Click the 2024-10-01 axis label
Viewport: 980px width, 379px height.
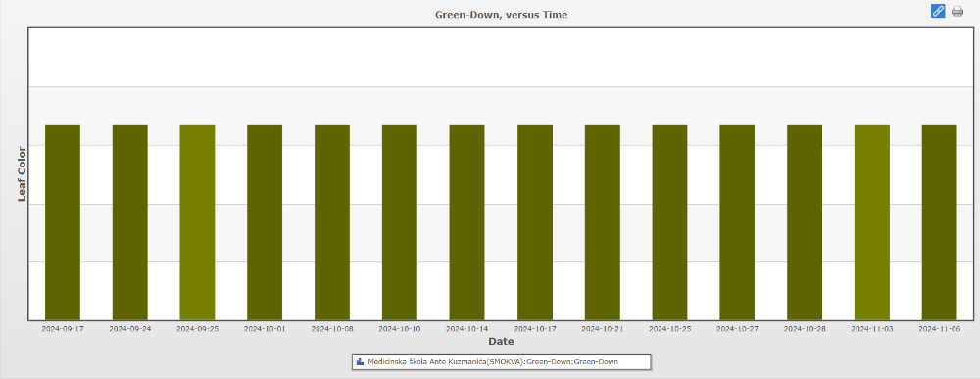click(265, 328)
